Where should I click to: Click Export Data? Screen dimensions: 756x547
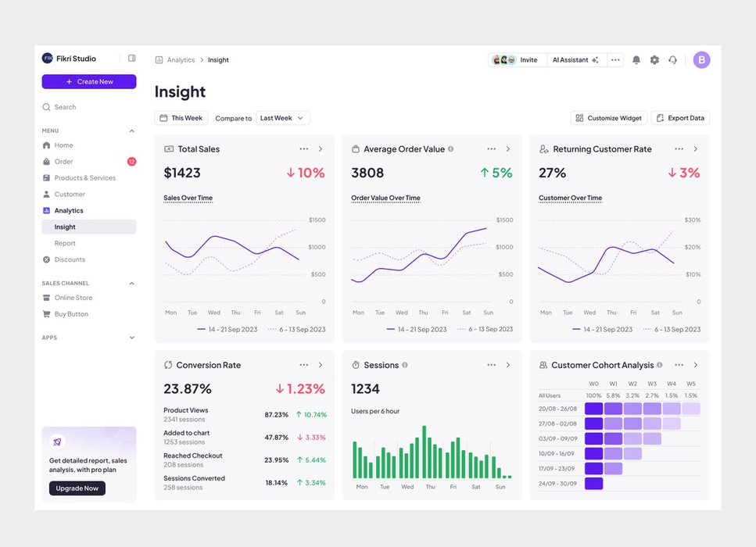[x=680, y=118]
